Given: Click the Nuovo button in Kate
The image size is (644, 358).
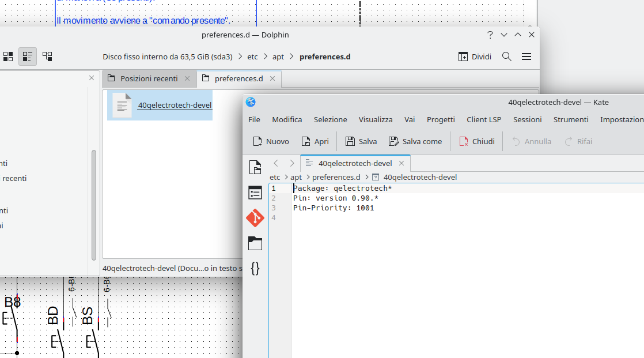Looking at the screenshot, I should tap(271, 141).
